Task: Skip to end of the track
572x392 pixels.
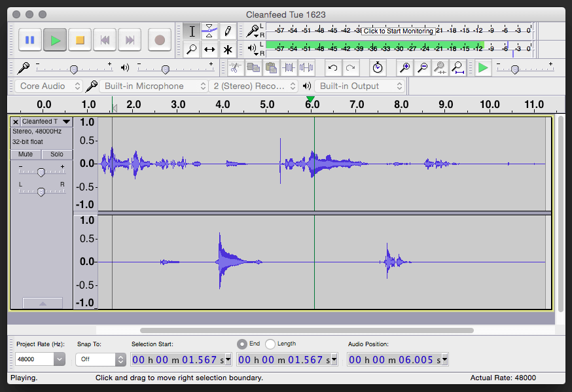Action: click(x=130, y=40)
